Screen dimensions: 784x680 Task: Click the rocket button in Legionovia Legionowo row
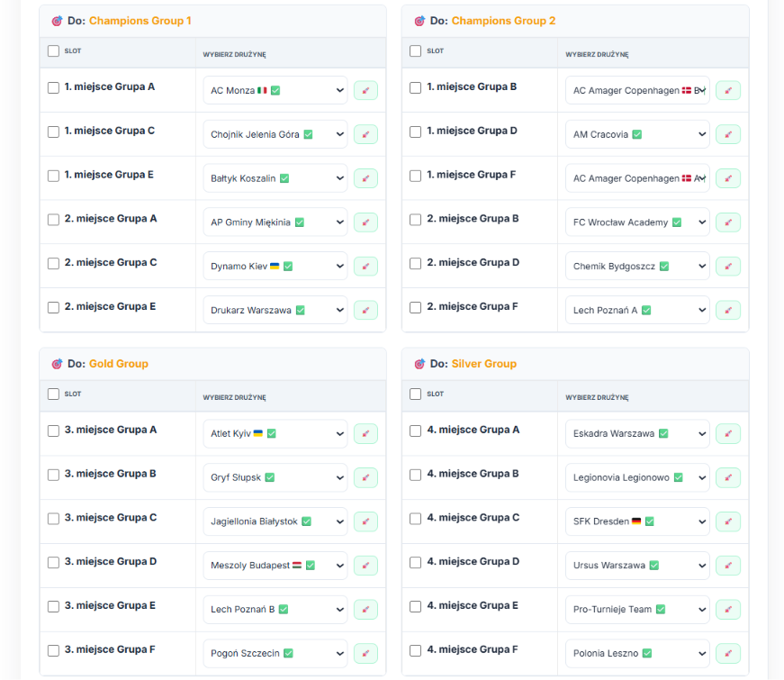(728, 478)
